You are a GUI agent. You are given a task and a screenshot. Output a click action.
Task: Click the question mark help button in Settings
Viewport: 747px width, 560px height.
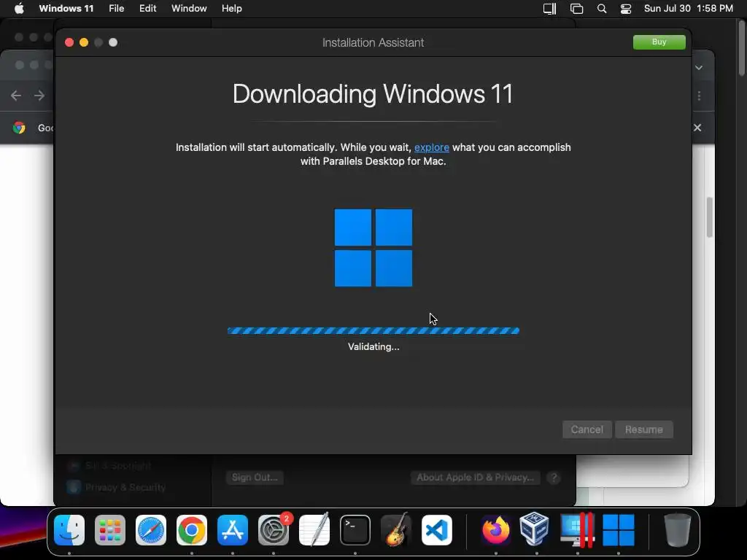554,478
